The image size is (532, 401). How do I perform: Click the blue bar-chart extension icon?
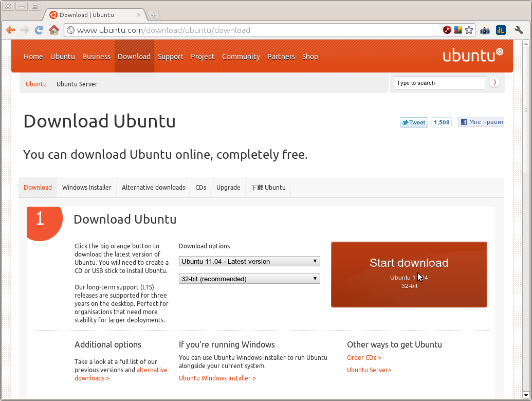[501, 30]
